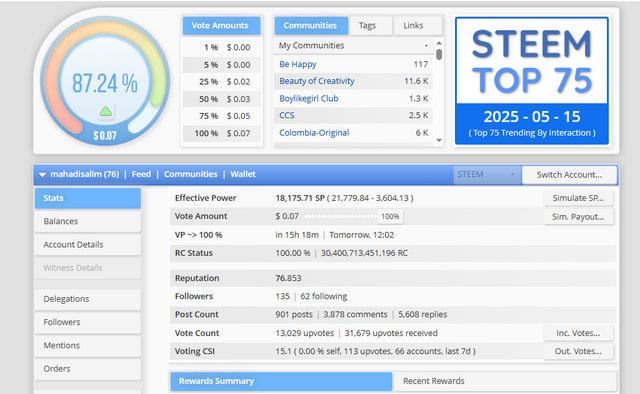Click the 62 following text

pyautogui.click(x=324, y=296)
